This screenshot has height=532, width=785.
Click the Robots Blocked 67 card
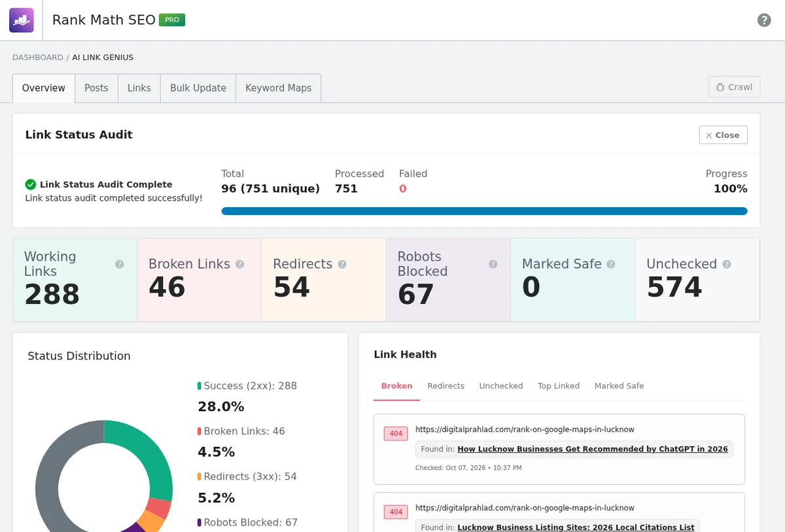tap(448, 280)
